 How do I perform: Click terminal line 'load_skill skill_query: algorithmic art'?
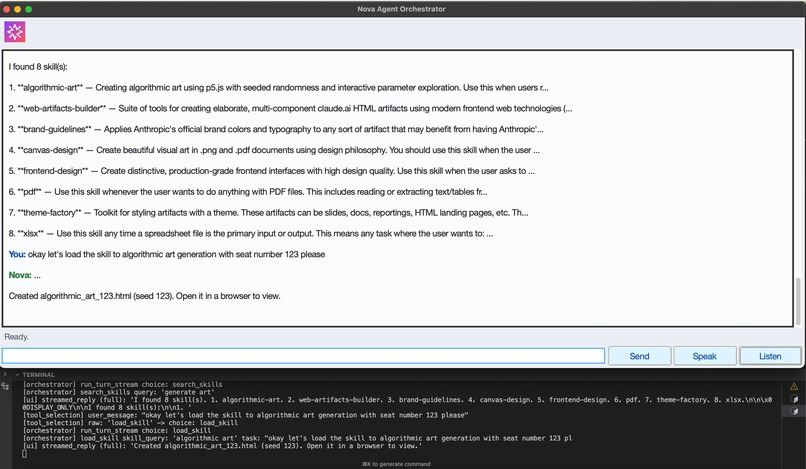tap(297, 438)
